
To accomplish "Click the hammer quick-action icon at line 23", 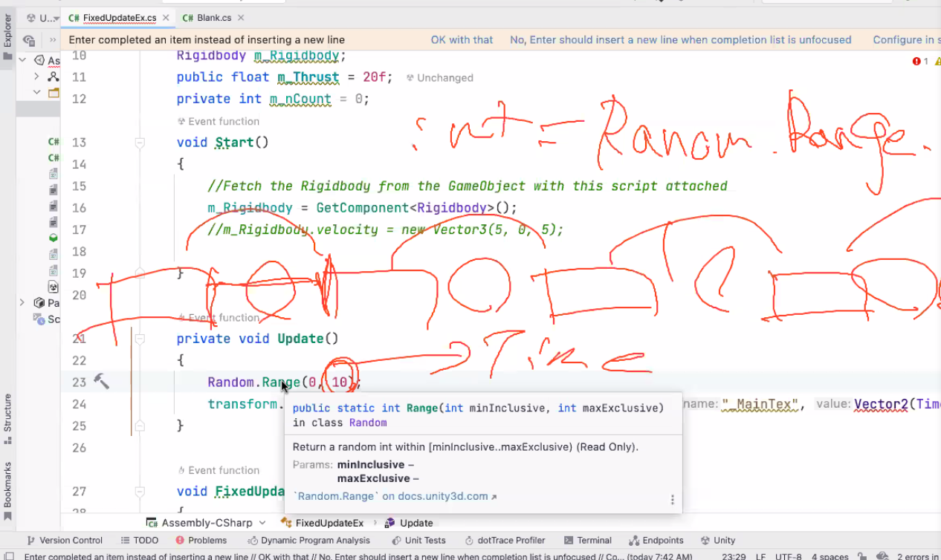I will [101, 382].
